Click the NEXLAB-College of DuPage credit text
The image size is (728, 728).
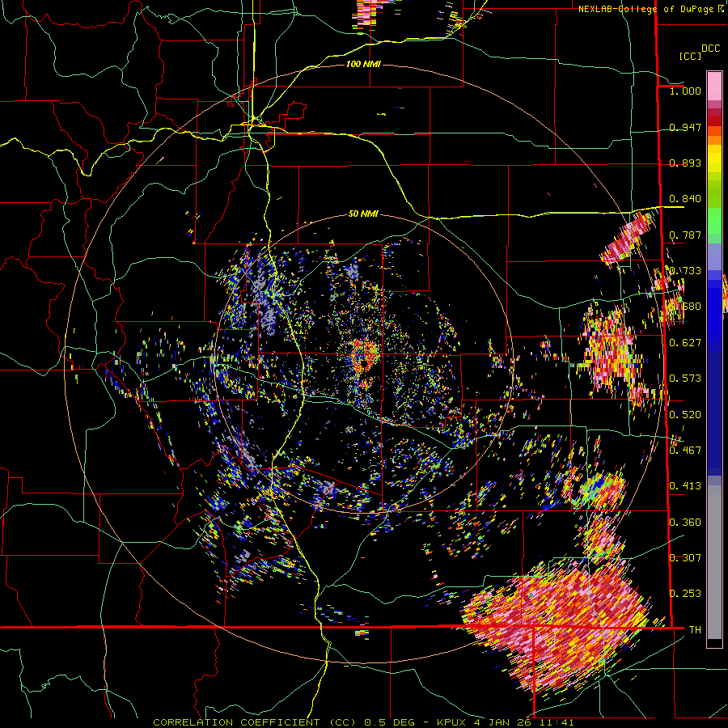647,9
